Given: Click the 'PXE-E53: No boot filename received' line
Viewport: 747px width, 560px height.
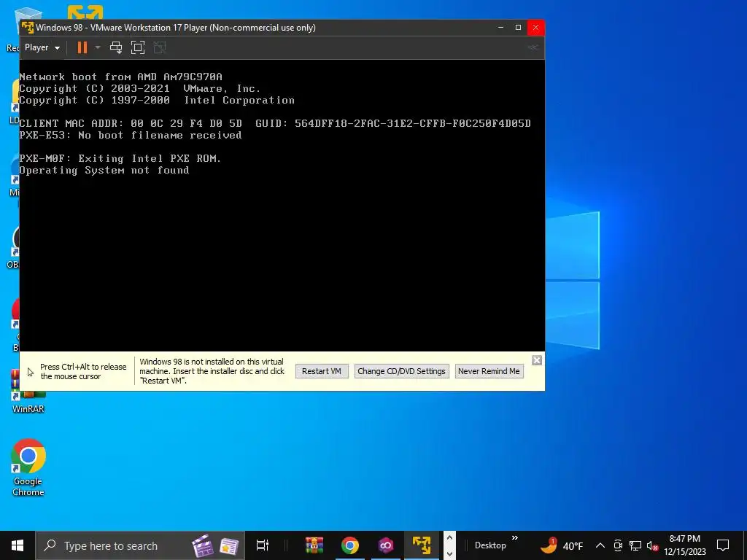Looking at the screenshot, I should 131,135.
